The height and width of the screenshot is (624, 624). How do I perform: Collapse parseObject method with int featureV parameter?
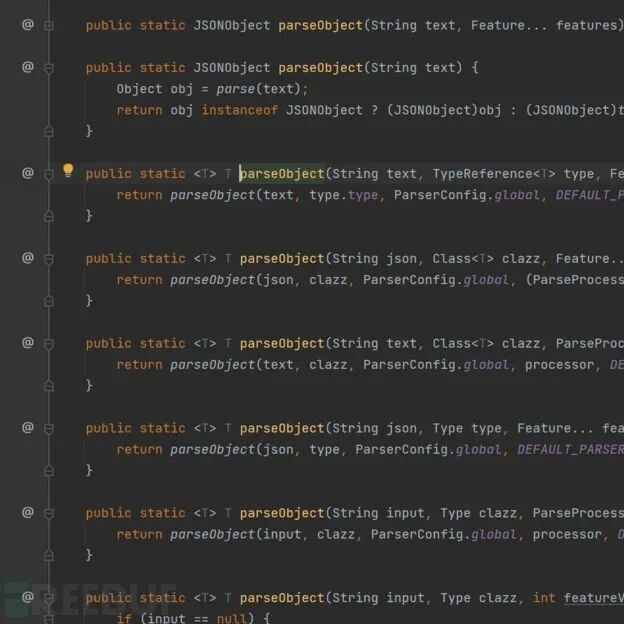coord(49,599)
